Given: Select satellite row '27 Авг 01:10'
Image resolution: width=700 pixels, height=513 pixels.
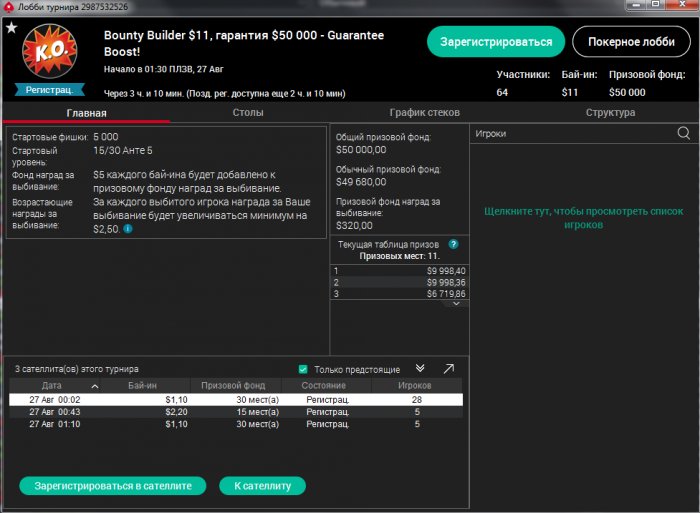Looking at the screenshot, I should [236, 424].
